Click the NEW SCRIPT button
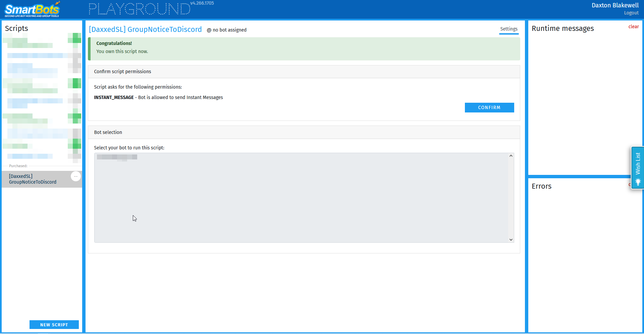Image resolution: width=644 pixels, height=334 pixels. 54,325
